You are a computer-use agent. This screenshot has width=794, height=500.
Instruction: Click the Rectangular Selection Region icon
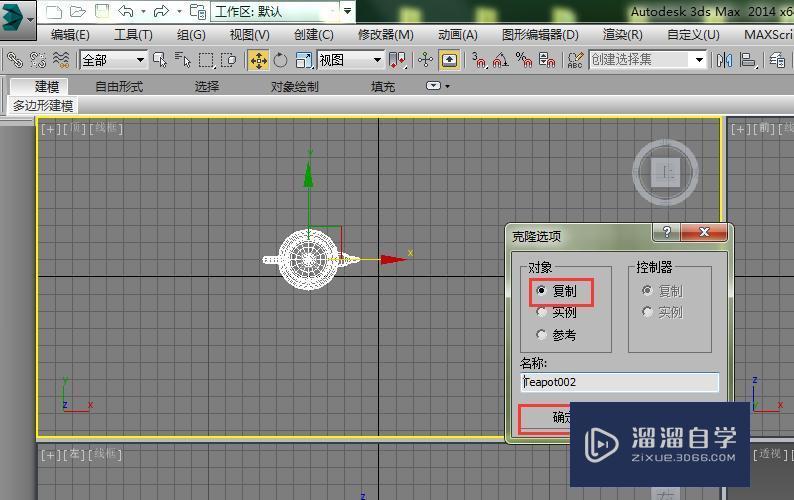(207, 60)
